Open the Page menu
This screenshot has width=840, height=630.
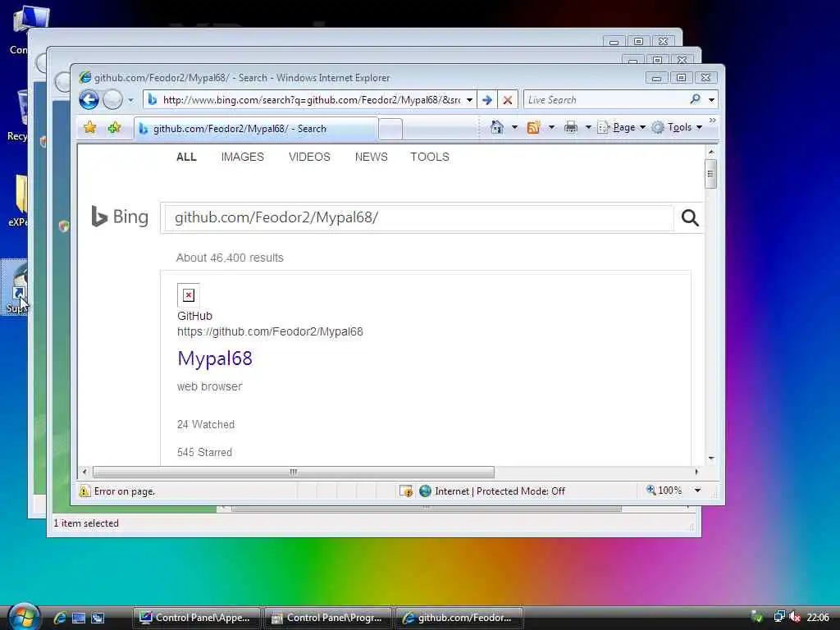point(622,127)
